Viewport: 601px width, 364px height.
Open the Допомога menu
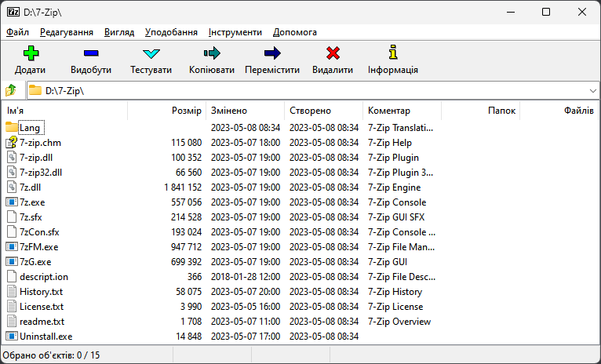(295, 32)
